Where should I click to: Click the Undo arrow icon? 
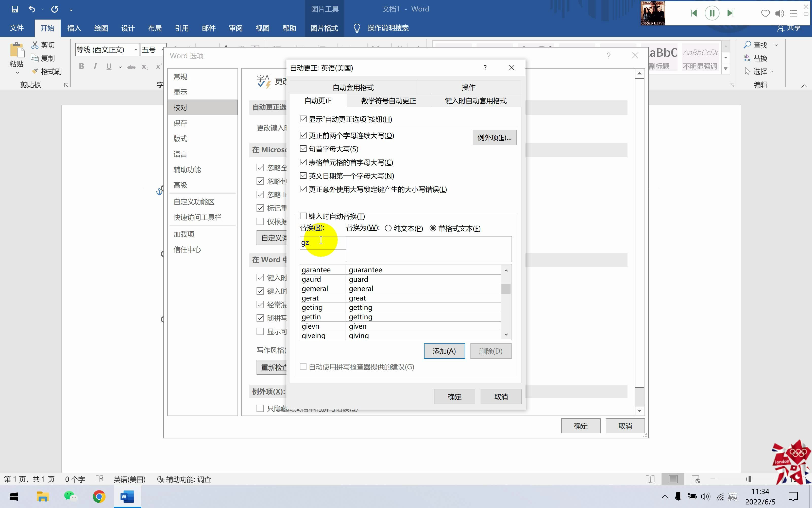pyautogui.click(x=32, y=9)
